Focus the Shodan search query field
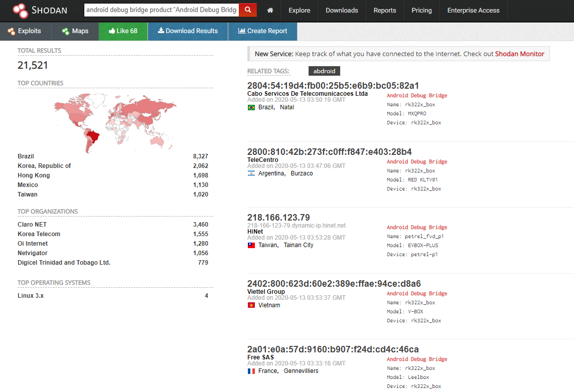Viewport: 574px width, 392px height. tap(162, 10)
